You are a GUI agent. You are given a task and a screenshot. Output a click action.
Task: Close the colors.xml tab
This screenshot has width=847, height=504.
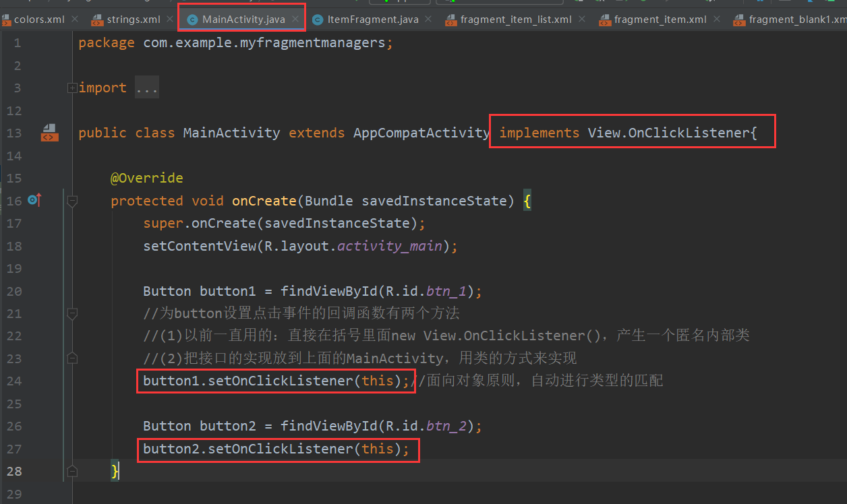point(74,20)
